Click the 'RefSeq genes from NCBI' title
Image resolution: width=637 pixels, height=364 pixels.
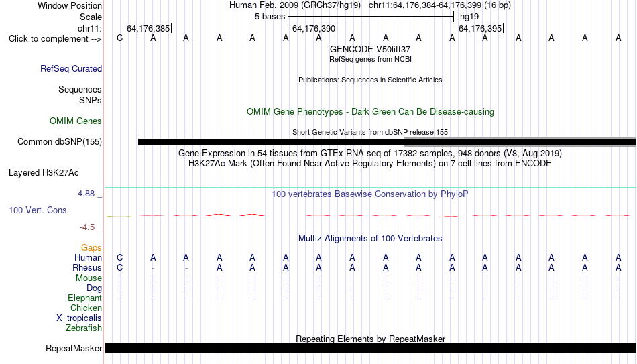tap(370, 59)
